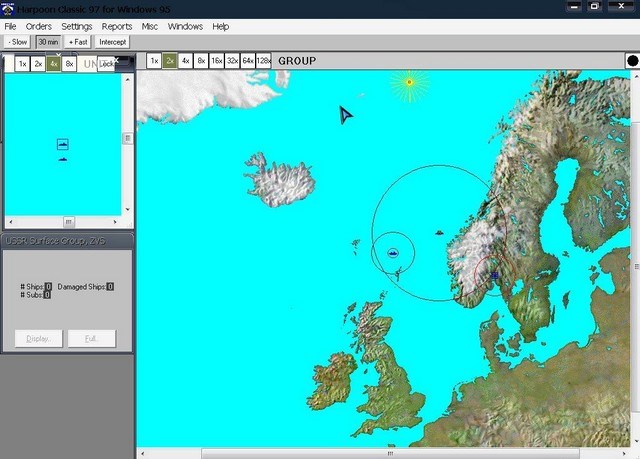The width and height of the screenshot is (640, 459).
Task: Open the Settings menu
Action: [77, 26]
